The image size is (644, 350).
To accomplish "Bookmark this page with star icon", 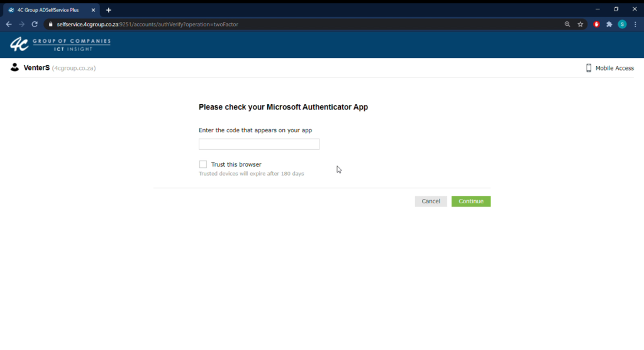I will [580, 25].
